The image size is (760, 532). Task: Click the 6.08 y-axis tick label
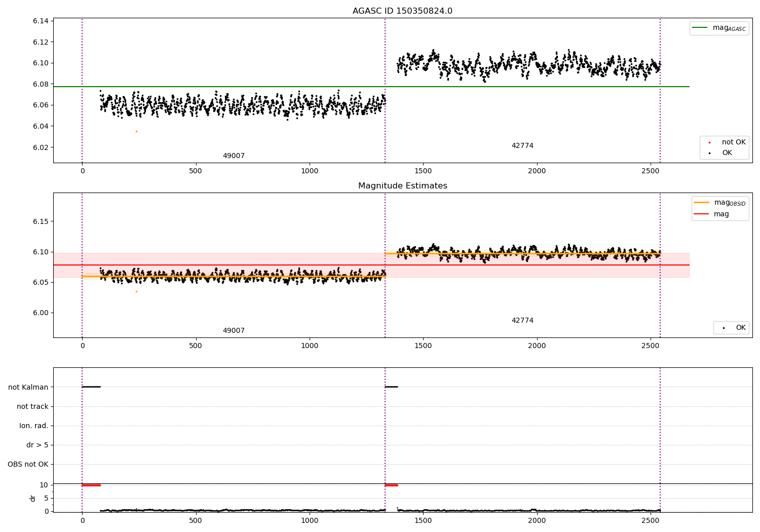coord(41,84)
